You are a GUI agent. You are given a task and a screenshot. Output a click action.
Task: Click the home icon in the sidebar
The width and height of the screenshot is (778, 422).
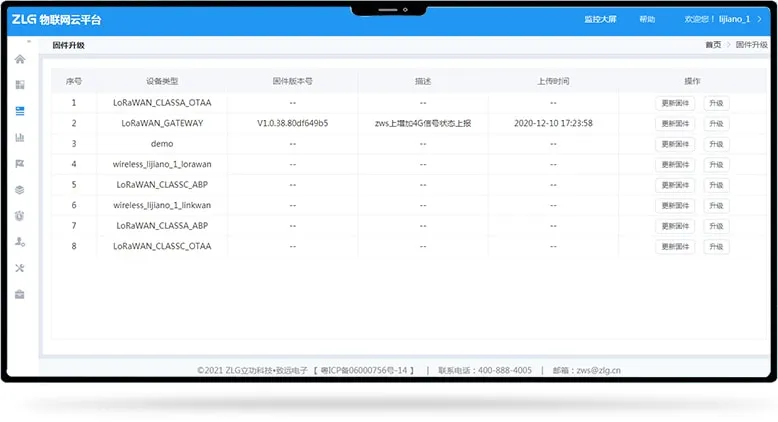[20, 59]
